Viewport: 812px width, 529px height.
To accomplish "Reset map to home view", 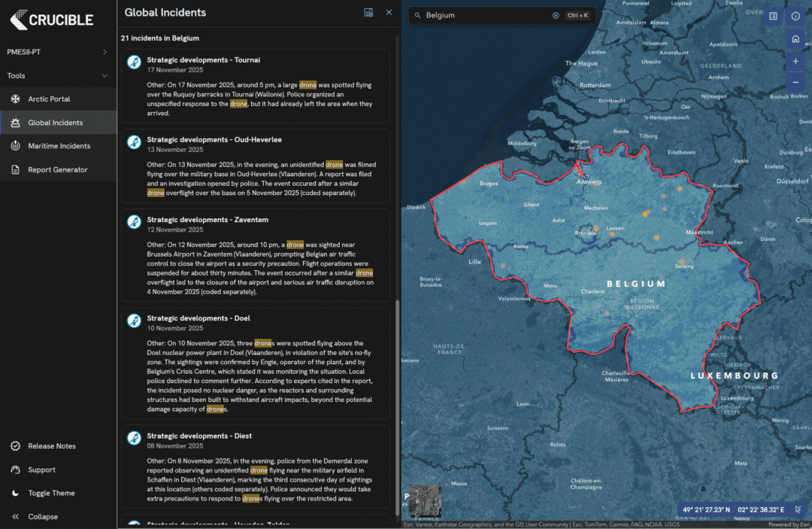I will (795, 39).
